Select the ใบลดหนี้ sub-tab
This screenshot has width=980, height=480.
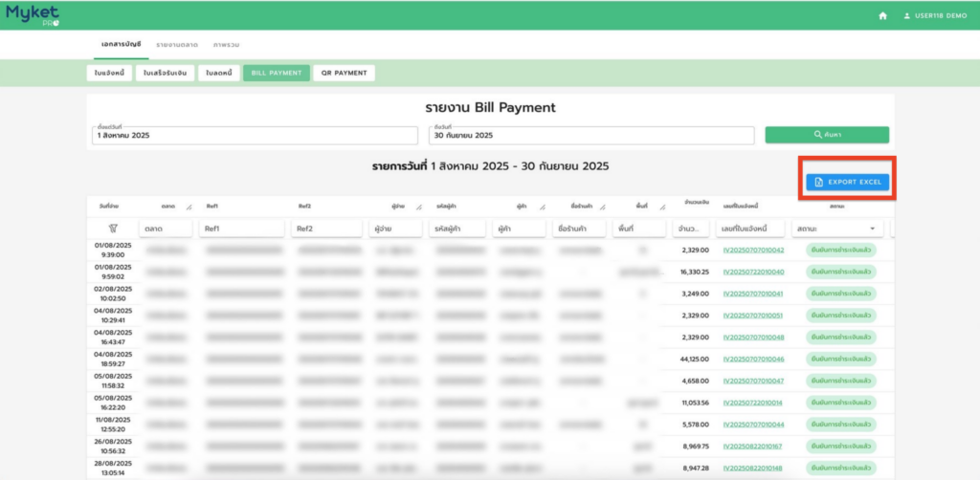click(219, 73)
